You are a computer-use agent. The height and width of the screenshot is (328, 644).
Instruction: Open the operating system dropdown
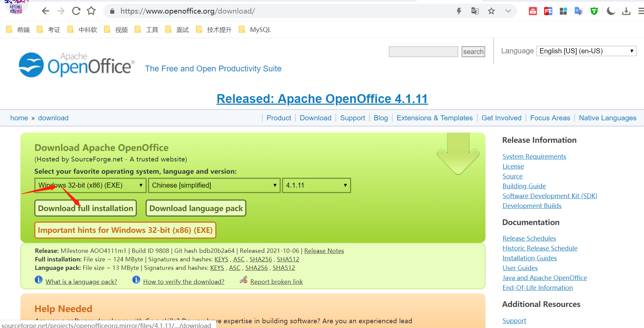[x=90, y=186]
